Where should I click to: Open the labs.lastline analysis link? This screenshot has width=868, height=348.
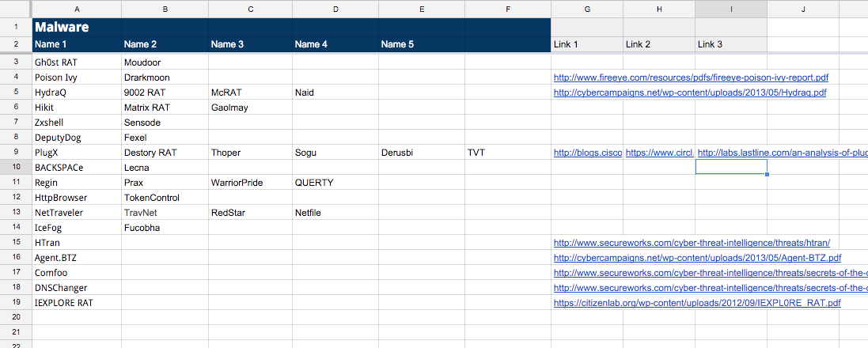(783, 153)
